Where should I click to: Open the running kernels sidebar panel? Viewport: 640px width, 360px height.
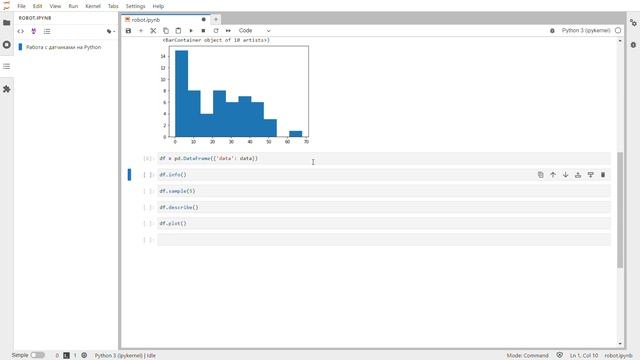(x=7, y=44)
